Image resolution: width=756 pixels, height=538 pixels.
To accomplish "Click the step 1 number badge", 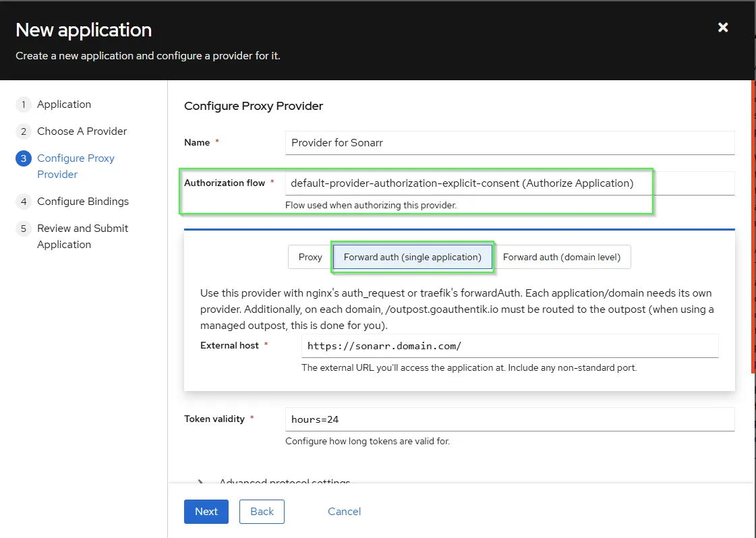I will click(24, 104).
